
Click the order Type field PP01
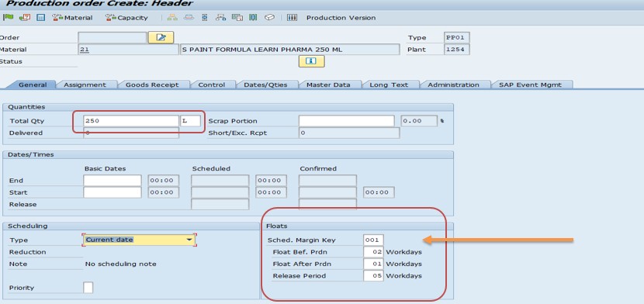click(x=457, y=37)
